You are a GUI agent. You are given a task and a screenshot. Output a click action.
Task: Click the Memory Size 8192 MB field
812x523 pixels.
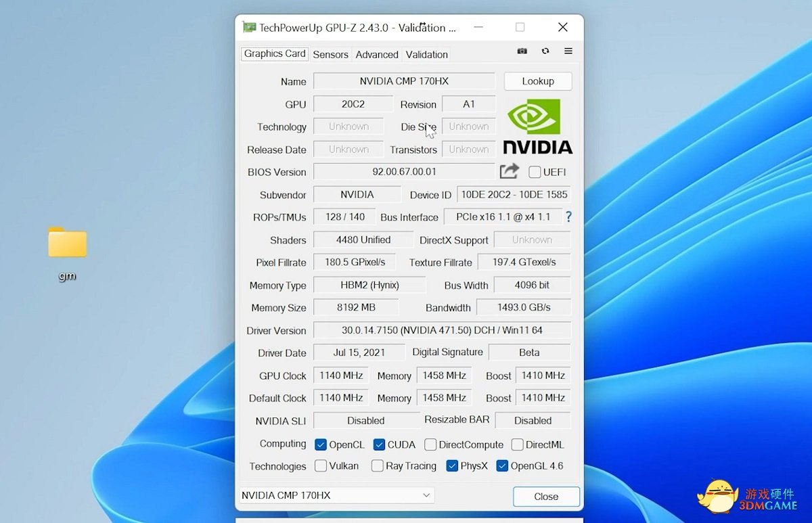pyautogui.click(x=356, y=307)
